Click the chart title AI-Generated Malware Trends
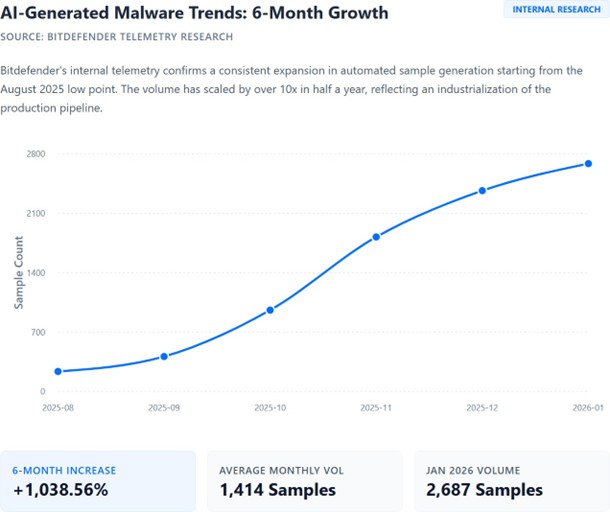The image size is (610, 512). 195,14
